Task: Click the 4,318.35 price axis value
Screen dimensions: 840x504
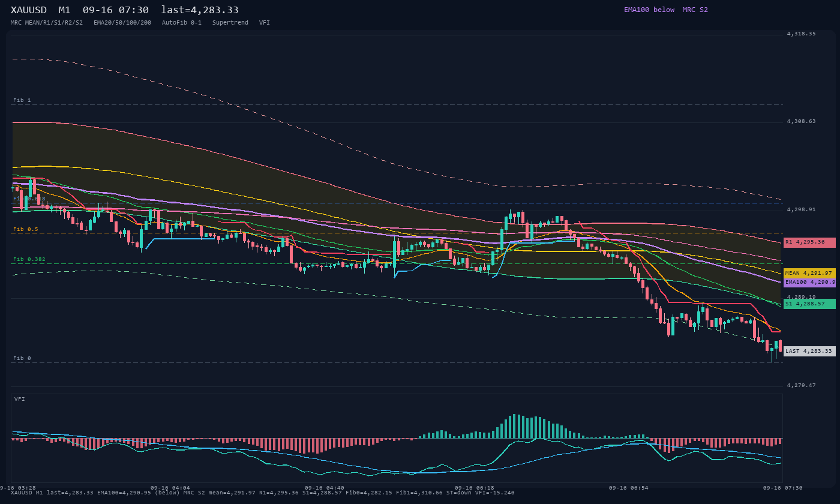Action: (802, 34)
